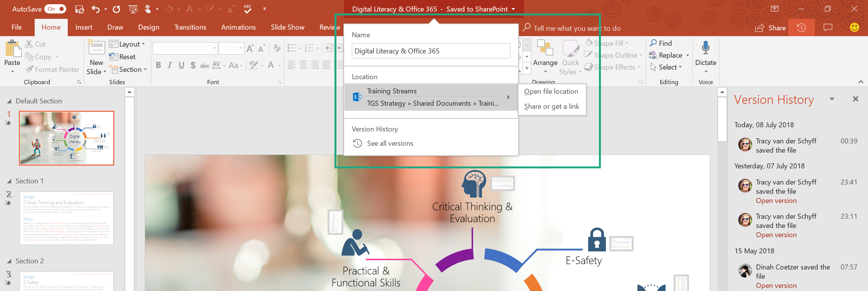The width and height of the screenshot is (868, 291).
Task: Click the file Name text field
Action: pyautogui.click(x=431, y=51)
